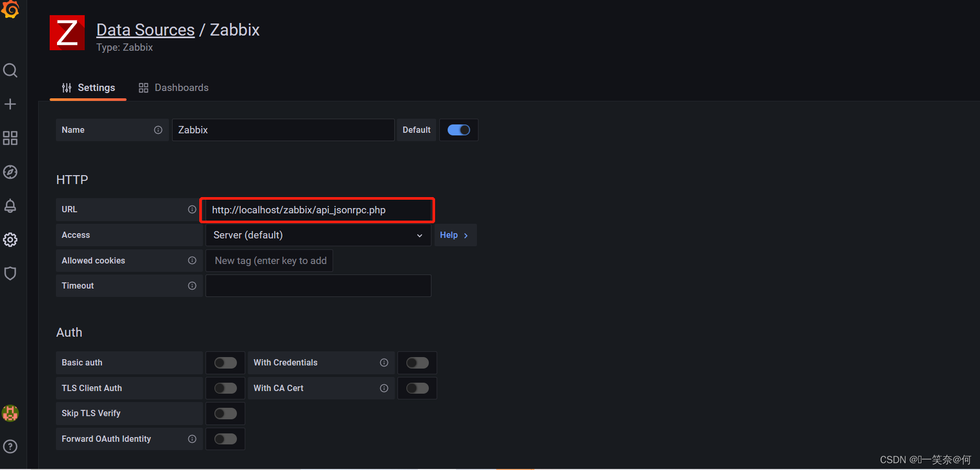Click the URL input field

[317, 210]
